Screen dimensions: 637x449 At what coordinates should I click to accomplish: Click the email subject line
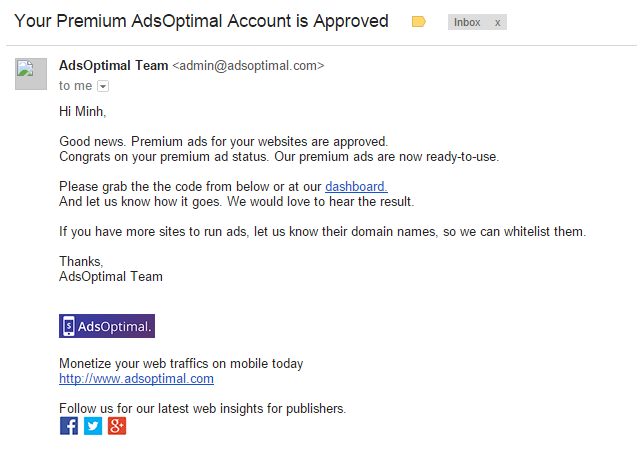click(x=201, y=21)
